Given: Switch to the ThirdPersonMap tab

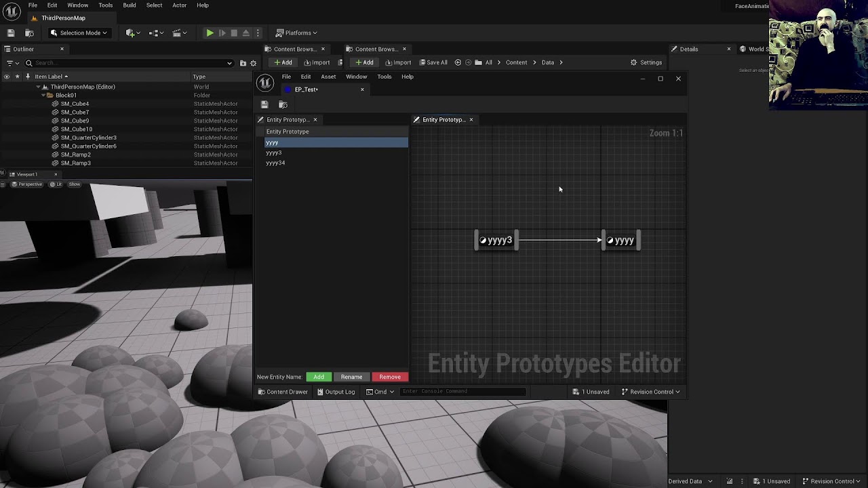Looking at the screenshot, I should coord(63,18).
